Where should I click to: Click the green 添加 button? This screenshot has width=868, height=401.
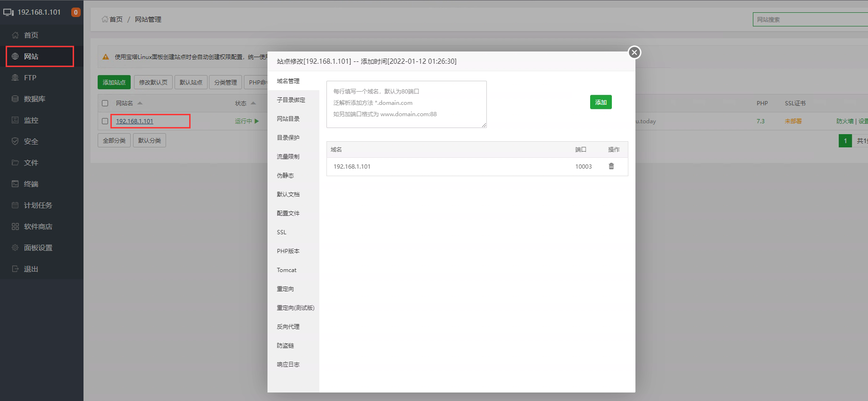(x=601, y=102)
